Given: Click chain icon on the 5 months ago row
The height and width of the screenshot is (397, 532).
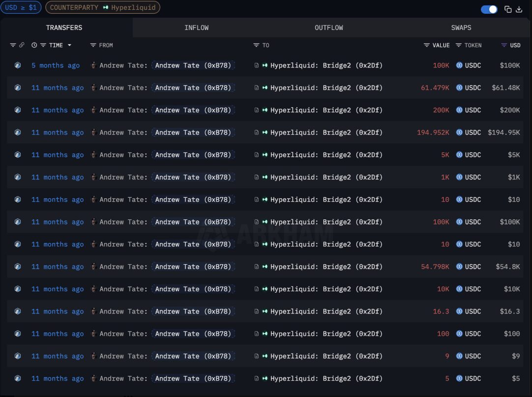Looking at the screenshot, I should pos(18,65).
